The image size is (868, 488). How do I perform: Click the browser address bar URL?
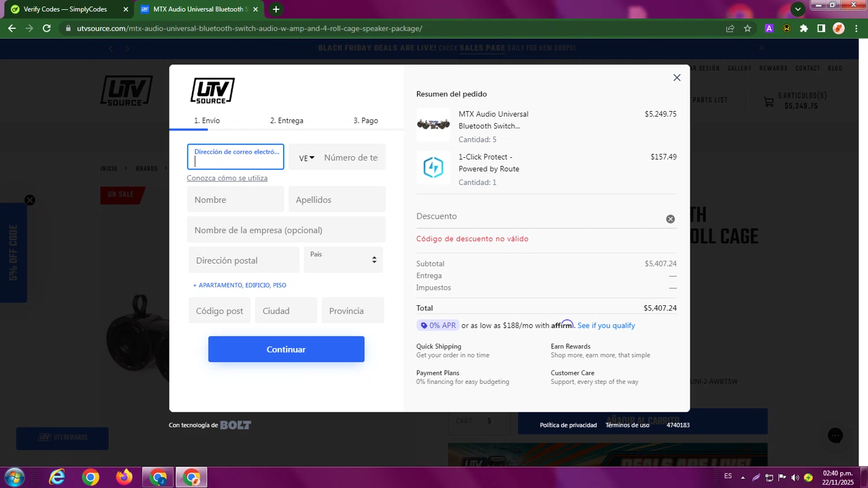click(x=249, y=28)
